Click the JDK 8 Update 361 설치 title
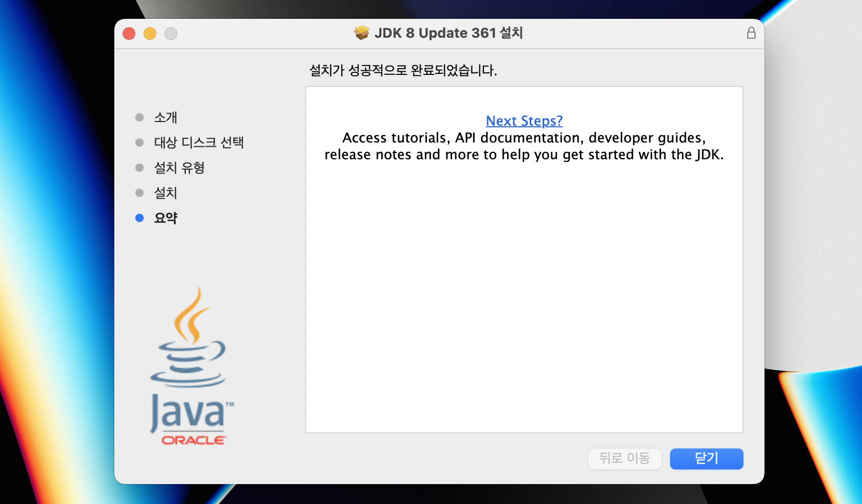Viewport: 862px width, 504px height. click(x=448, y=33)
